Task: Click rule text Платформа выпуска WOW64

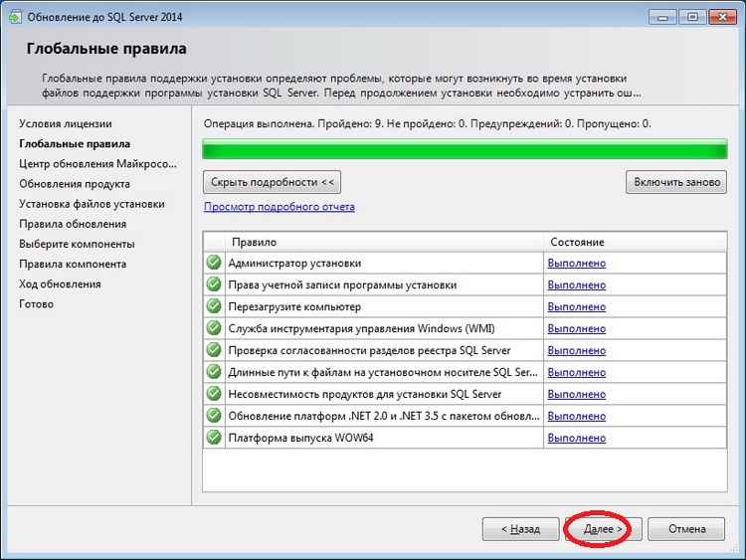Action: [x=300, y=439]
